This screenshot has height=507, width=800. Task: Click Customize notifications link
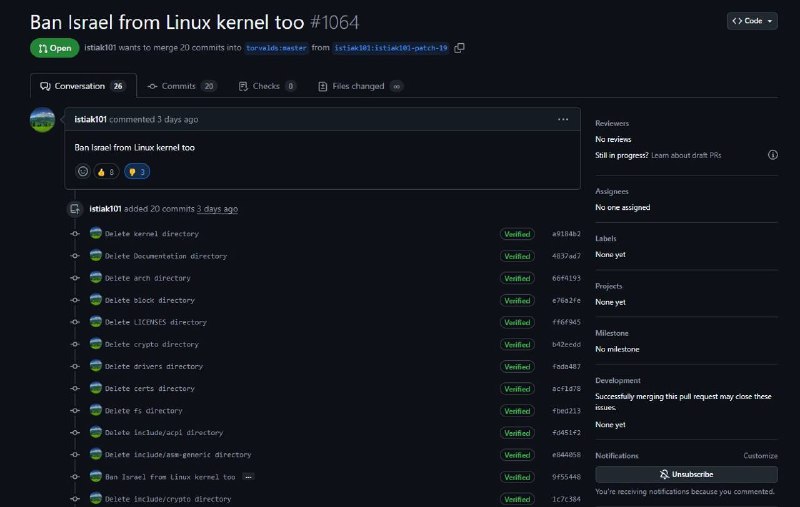(760, 455)
